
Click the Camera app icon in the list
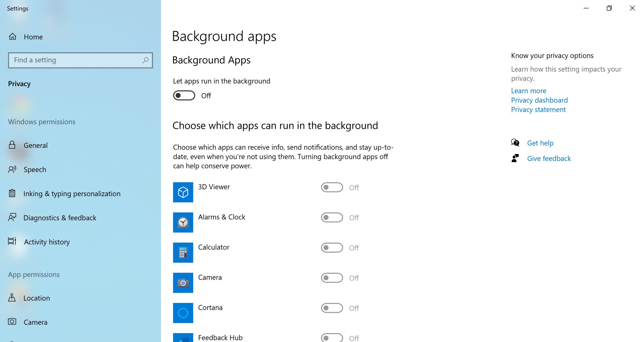point(183,283)
